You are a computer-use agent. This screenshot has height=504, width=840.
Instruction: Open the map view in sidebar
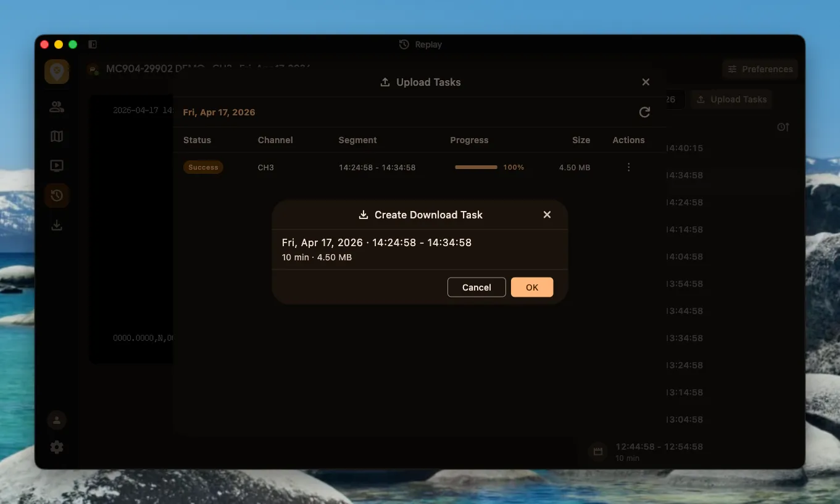(x=57, y=136)
